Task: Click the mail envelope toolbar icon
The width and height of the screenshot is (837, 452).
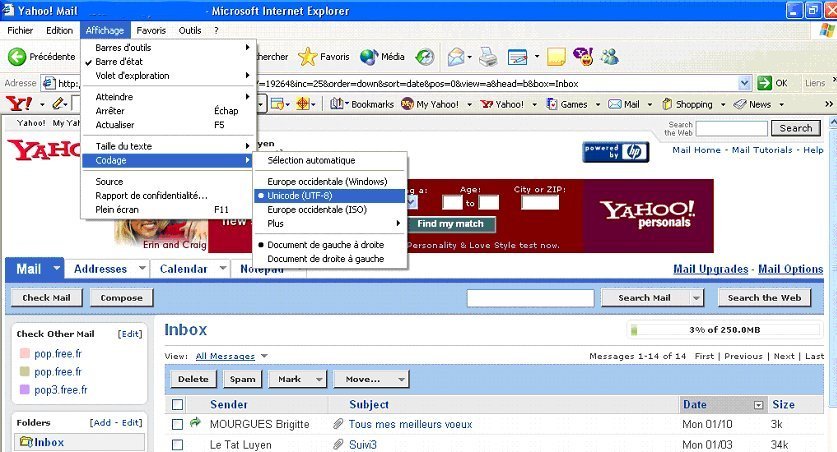Action: coord(456,57)
